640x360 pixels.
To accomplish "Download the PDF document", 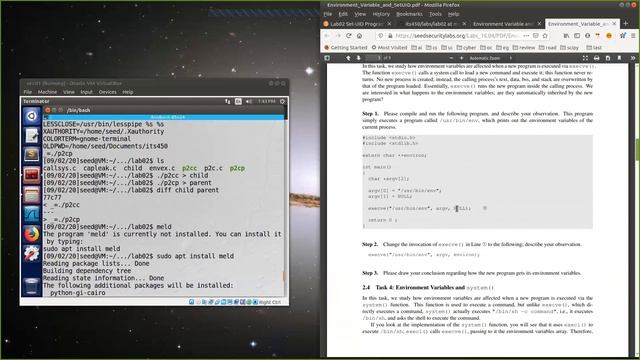I will [608, 58].
